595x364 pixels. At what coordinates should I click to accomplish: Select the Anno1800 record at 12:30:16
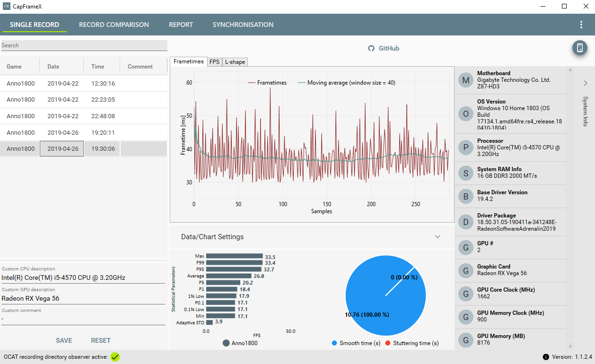pyautogui.click(x=84, y=84)
